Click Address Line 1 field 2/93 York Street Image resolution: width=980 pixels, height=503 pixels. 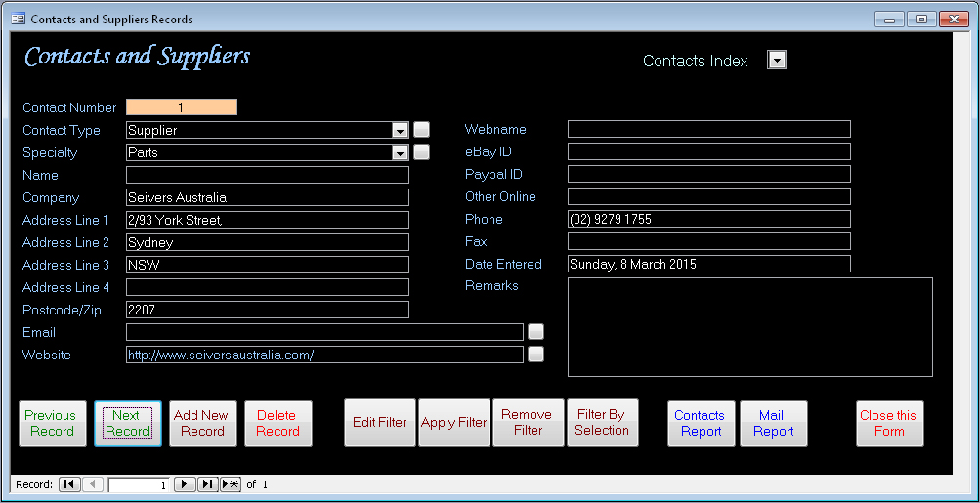click(268, 220)
